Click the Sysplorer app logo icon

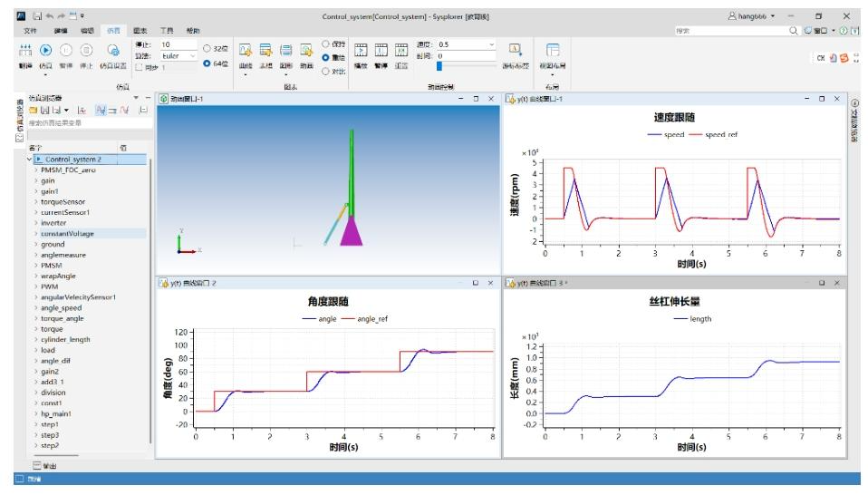[x=21, y=16]
